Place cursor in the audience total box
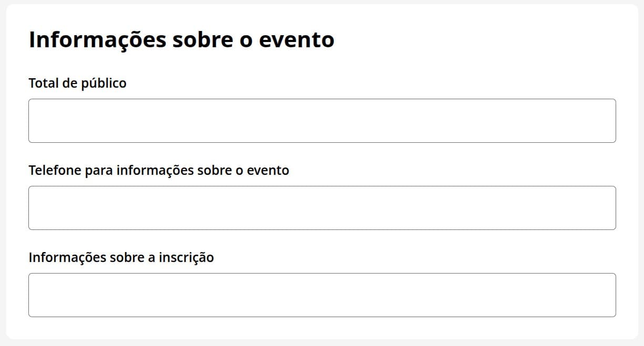This screenshot has width=644, height=346. [x=322, y=121]
